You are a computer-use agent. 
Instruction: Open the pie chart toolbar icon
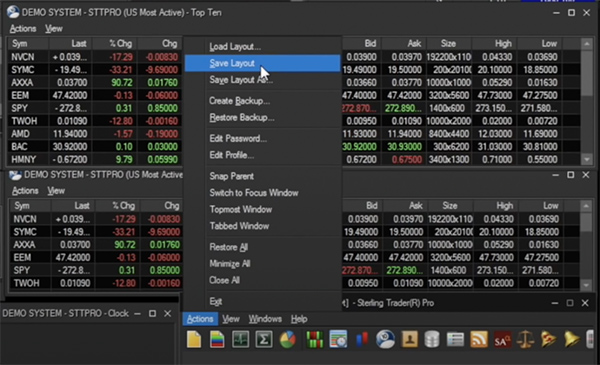288,339
